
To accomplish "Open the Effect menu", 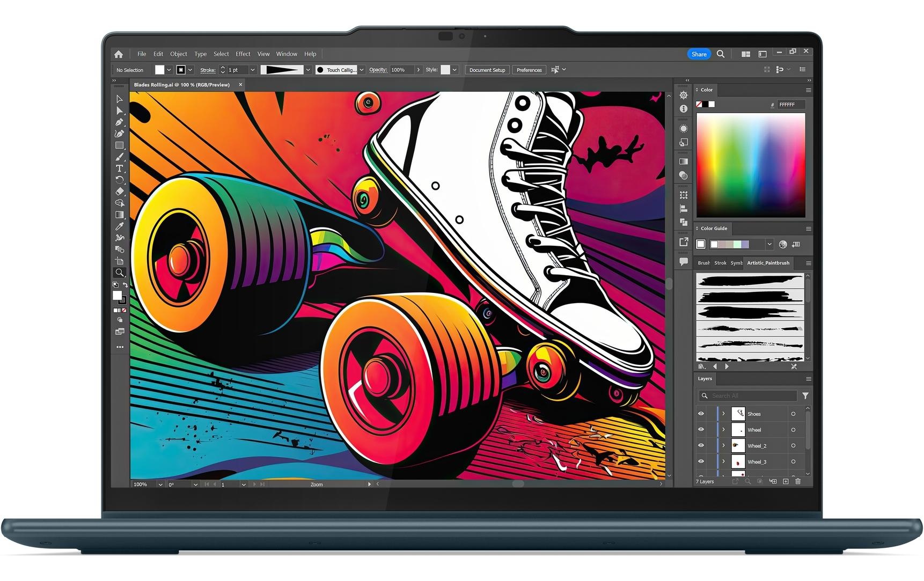I will click(x=243, y=54).
